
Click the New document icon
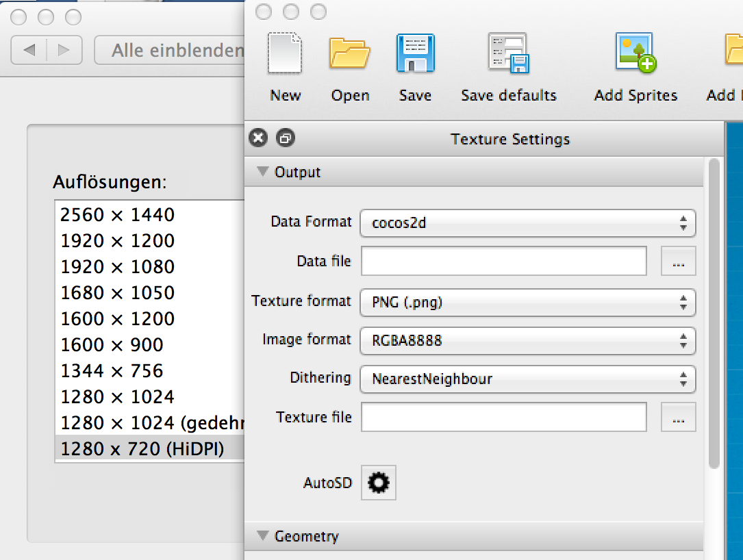285,55
